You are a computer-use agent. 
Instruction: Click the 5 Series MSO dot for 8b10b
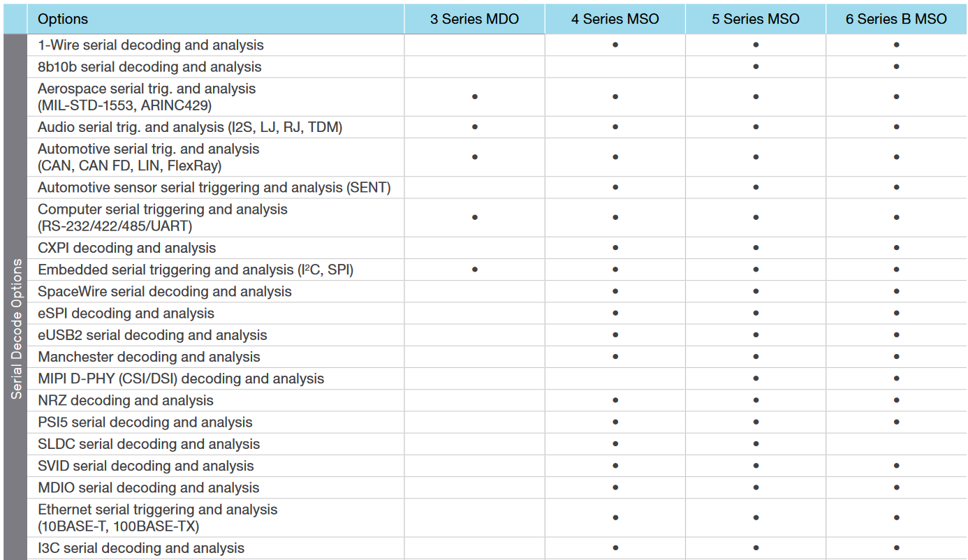(756, 67)
